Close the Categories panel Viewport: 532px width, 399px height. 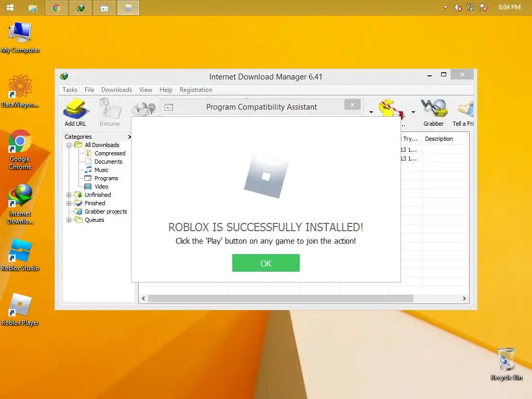point(129,137)
